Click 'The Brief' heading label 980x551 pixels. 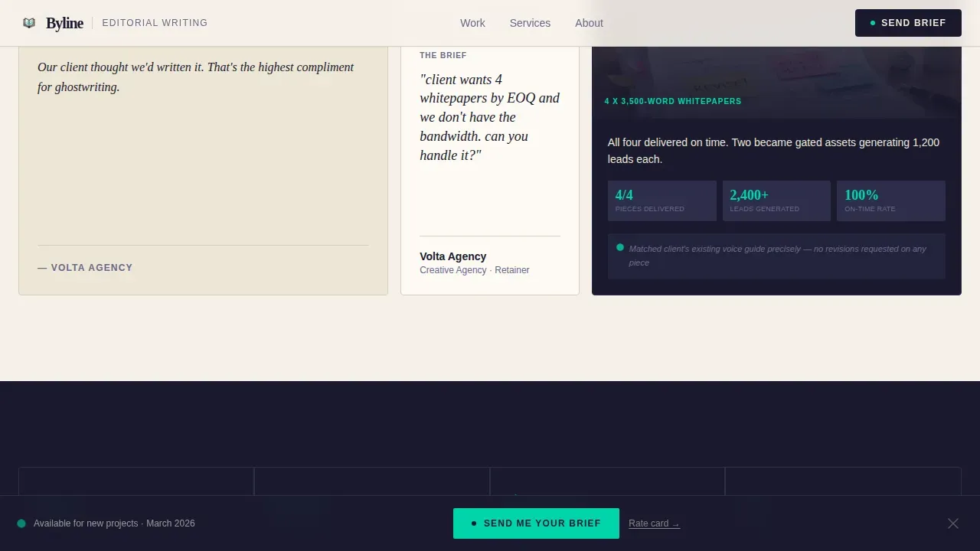point(443,55)
